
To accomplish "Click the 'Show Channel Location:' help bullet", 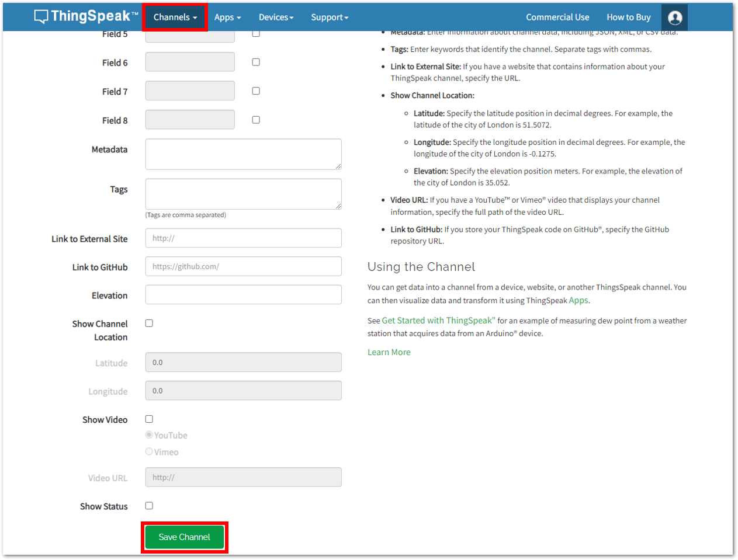I will click(432, 95).
